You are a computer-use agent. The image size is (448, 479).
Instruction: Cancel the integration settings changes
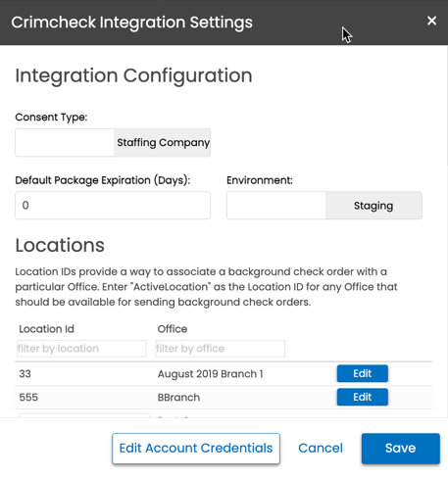[321, 449]
